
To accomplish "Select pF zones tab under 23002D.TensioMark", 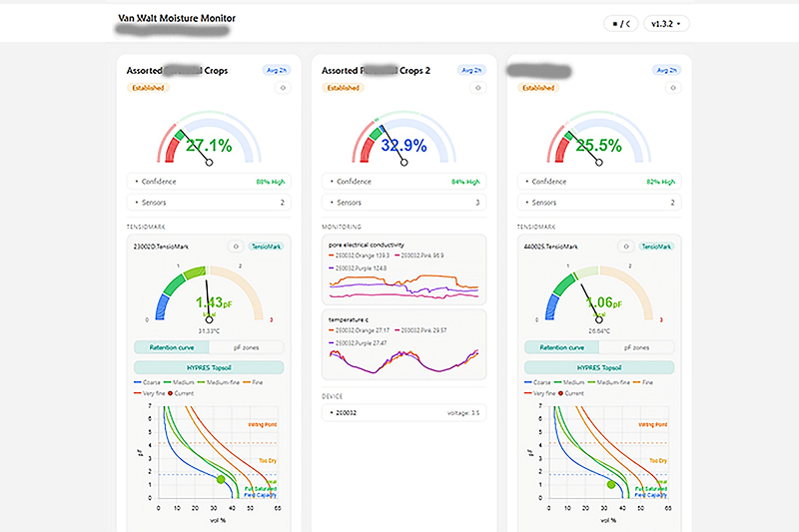I will [x=246, y=347].
